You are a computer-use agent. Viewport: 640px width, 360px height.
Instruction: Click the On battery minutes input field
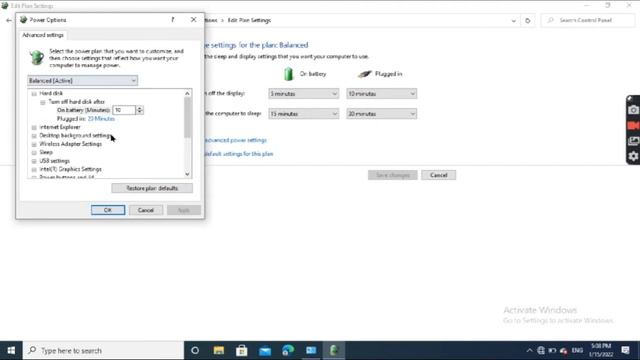(124, 110)
